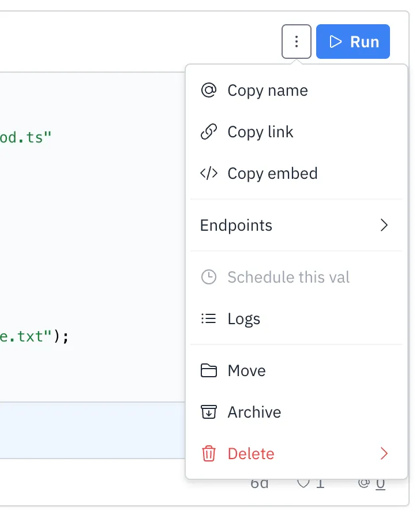
Task: Click the archive box icon
Action: (208, 412)
